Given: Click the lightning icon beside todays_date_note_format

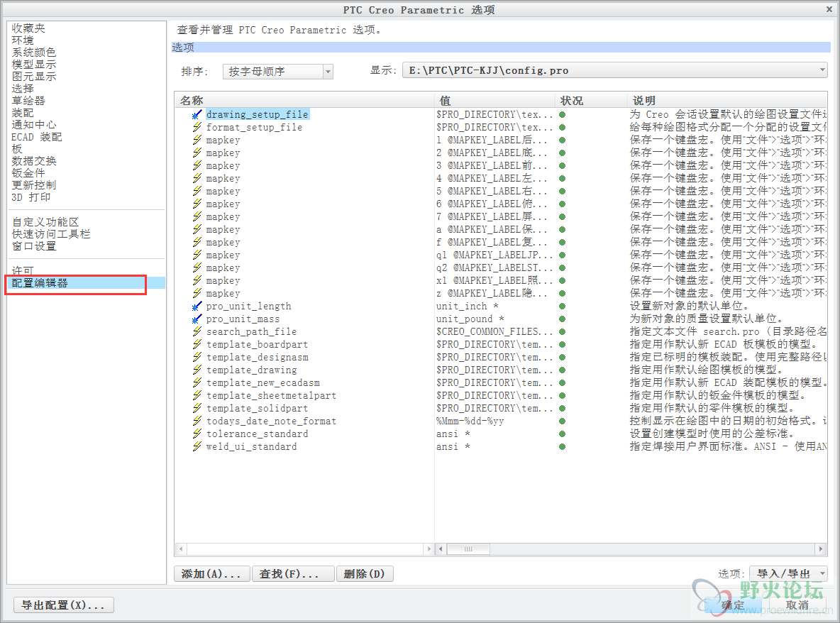Looking at the screenshot, I should pos(197,421).
